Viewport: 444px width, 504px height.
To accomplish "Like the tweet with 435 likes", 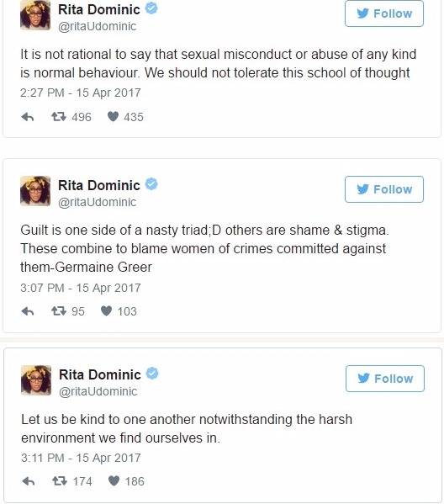I will [x=113, y=116].
